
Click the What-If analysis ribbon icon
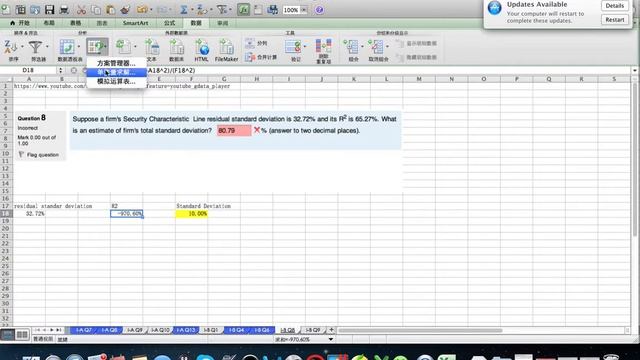tap(97, 47)
